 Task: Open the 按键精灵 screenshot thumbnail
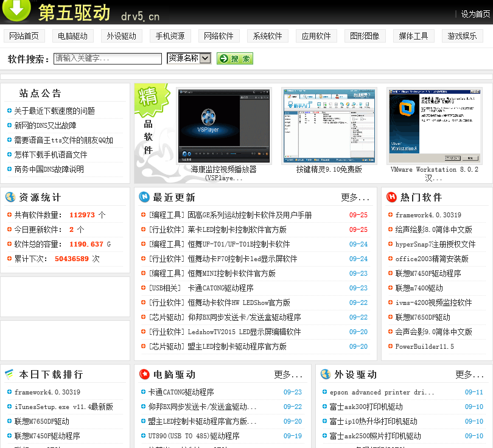[329, 126]
